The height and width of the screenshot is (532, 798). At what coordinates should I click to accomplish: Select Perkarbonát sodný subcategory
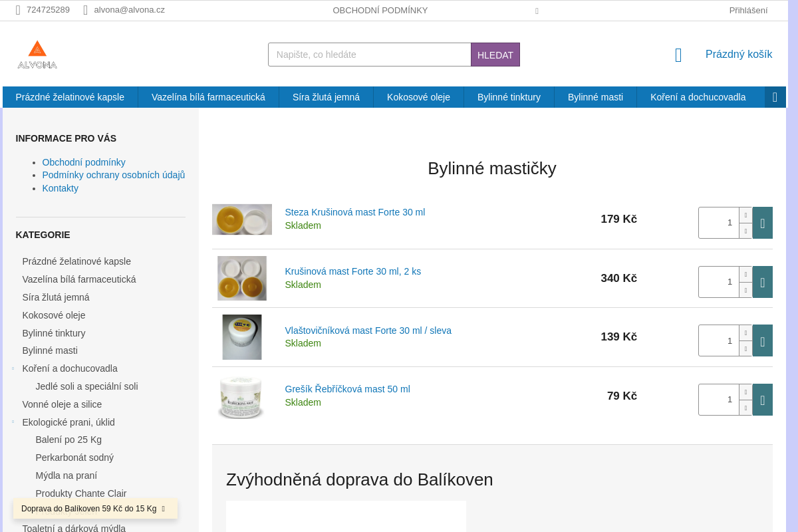[x=74, y=458]
